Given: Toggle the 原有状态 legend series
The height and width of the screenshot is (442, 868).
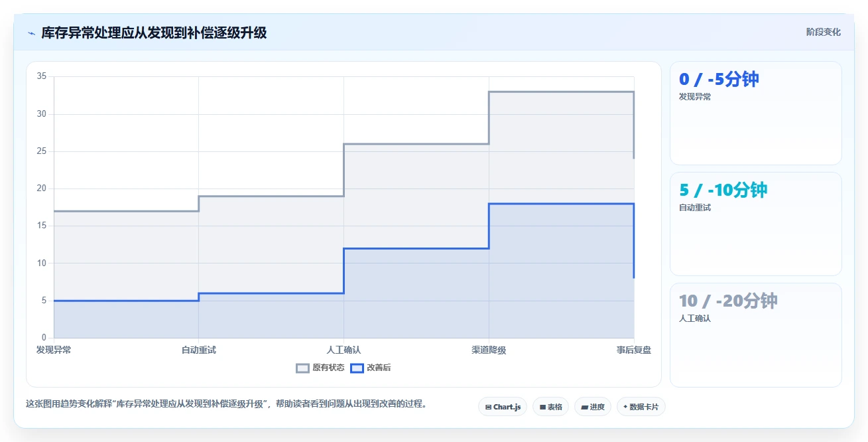Looking at the screenshot, I should tap(320, 368).
